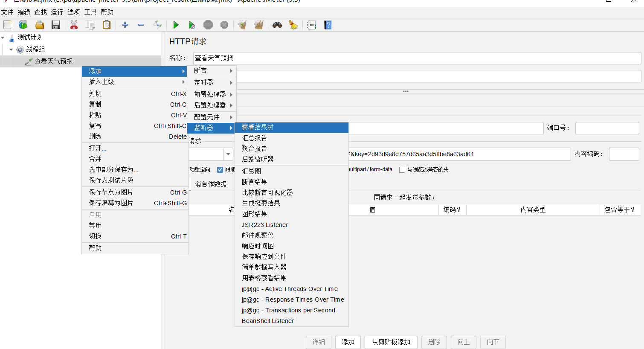Click the 从剪贴板添加 button

point(391,342)
